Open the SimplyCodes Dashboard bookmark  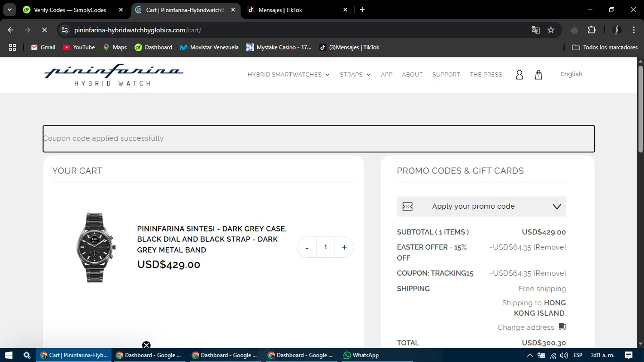(153, 47)
